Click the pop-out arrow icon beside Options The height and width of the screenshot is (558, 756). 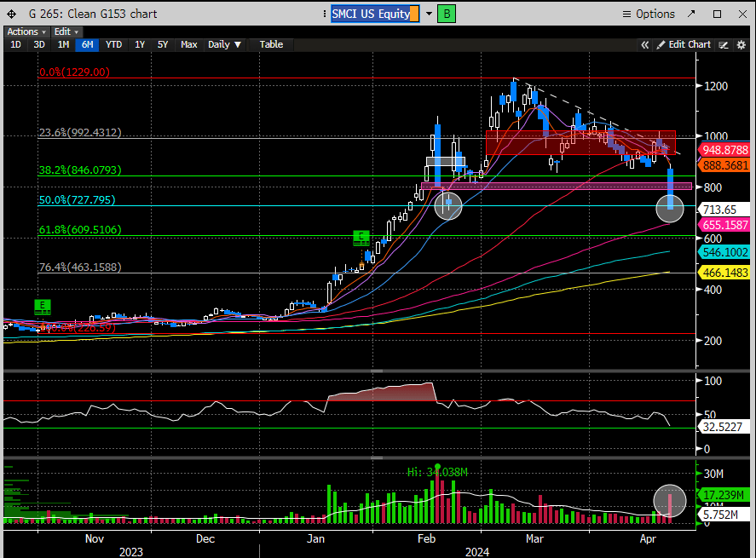[x=692, y=14]
